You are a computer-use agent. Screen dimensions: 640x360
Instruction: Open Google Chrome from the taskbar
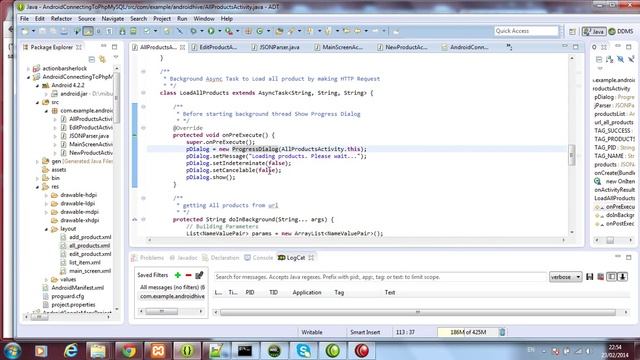129,351
